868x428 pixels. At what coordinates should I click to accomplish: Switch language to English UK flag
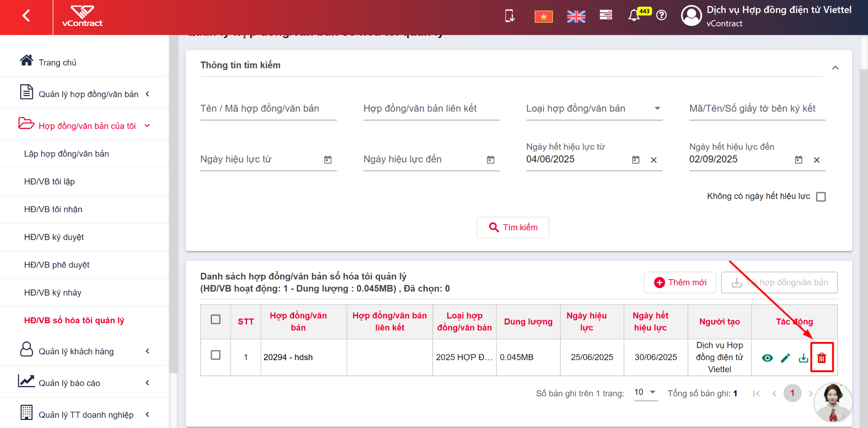(576, 17)
